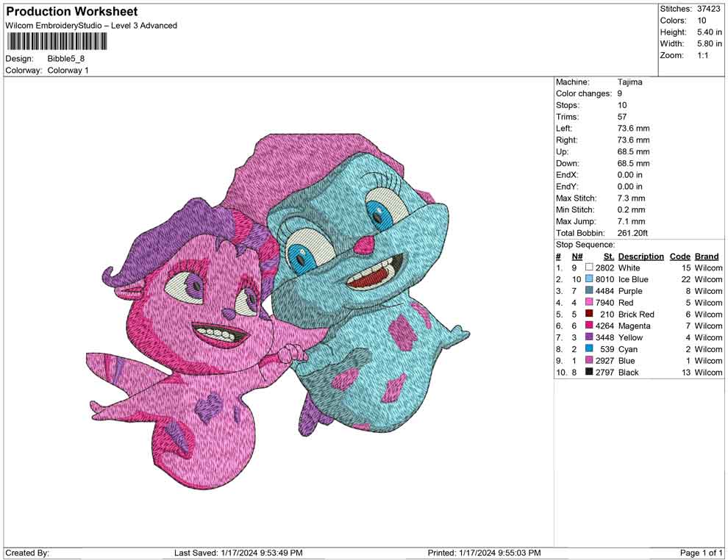This screenshot has width=728, height=560.
Task: Pick the Purple row color swatch
Action: pyautogui.click(x=589, y=290)
